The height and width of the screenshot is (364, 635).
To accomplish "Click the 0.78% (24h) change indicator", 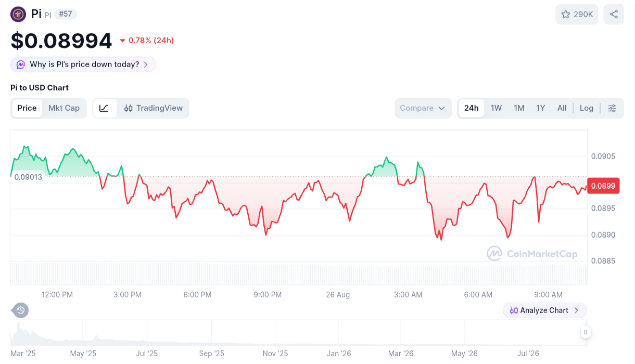I will [x=147, y=41].
